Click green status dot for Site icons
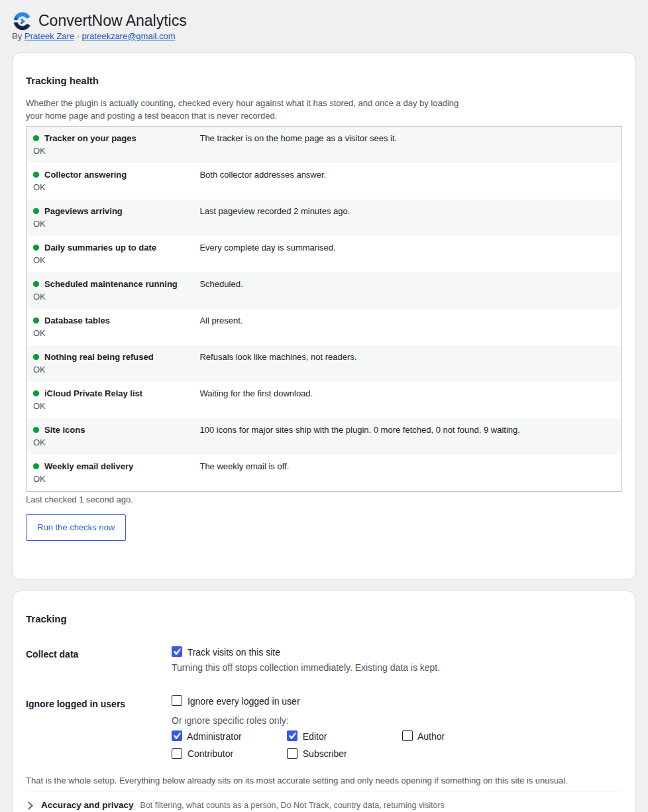The height and width of the screenshot is (812, 648). click(x=36, y=430)
